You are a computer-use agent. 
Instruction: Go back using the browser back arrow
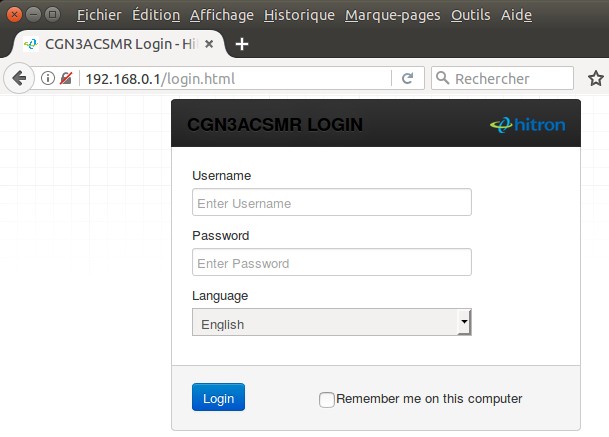(18, 78)
